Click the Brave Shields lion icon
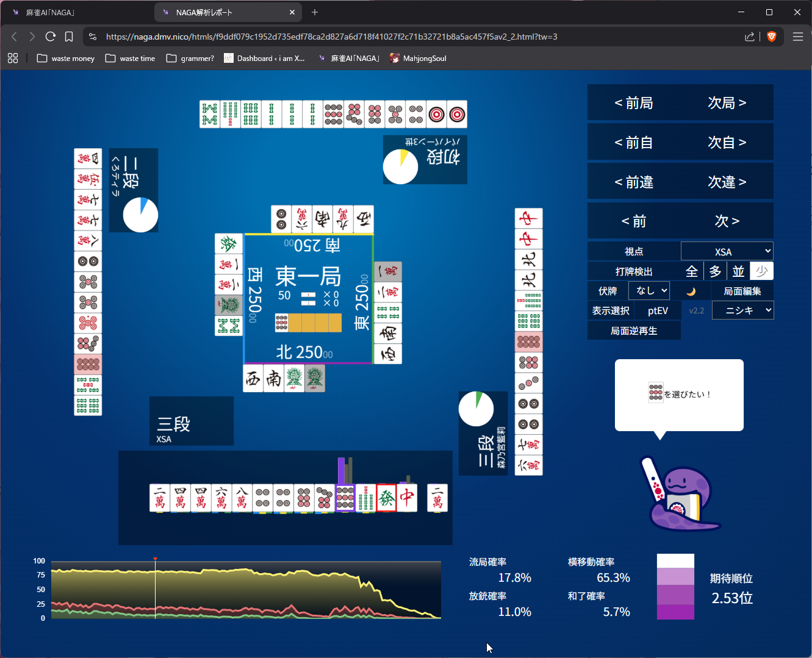The width and height of the screenshot is (812, 658). (x=771, y=37)
